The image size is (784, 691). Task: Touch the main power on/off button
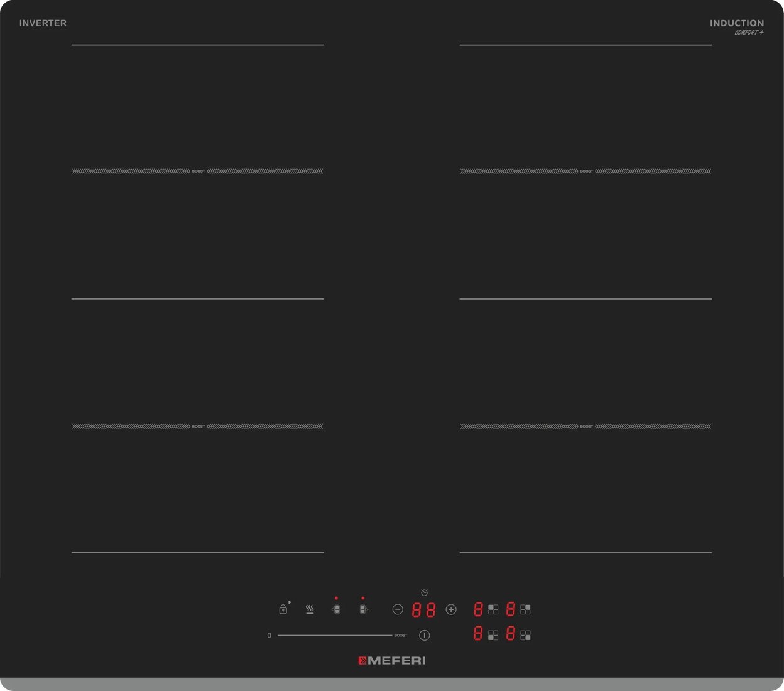[x=424, y=635]
